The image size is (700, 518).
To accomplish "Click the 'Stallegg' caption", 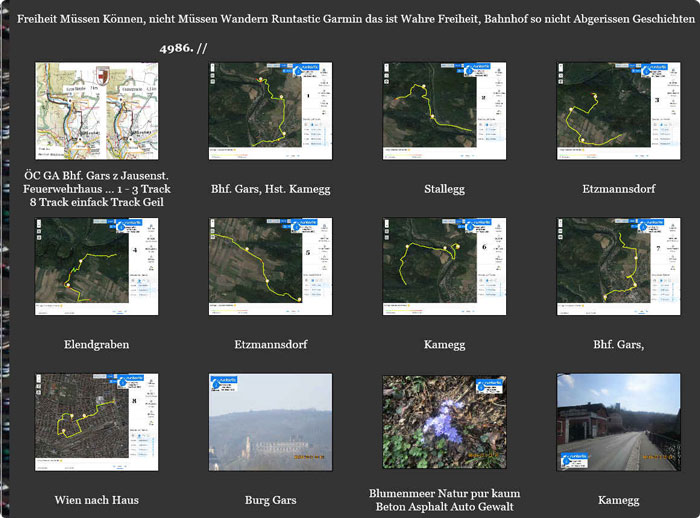I will coord(444,189).
